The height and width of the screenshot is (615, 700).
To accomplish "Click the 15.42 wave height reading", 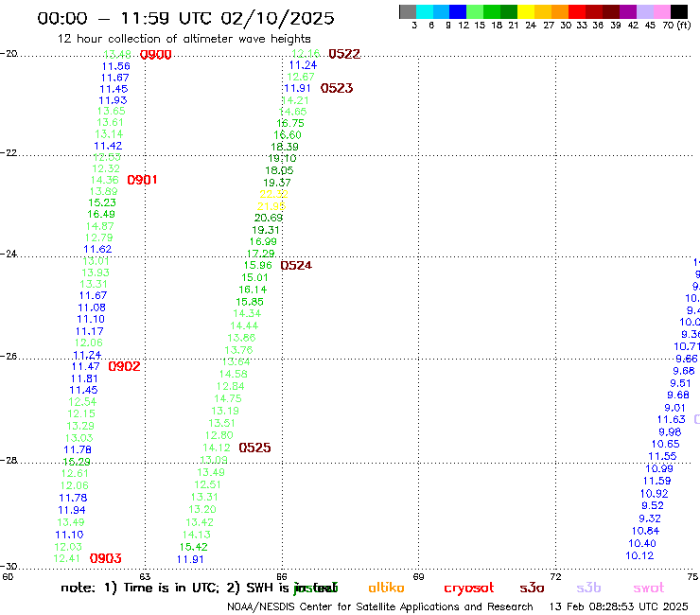I will point(193,547).
